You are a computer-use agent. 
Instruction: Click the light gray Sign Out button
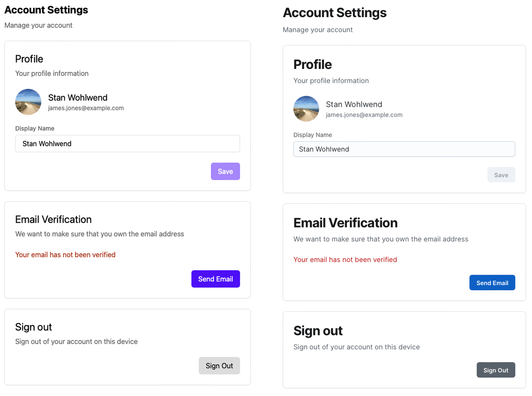click(219, 366)
